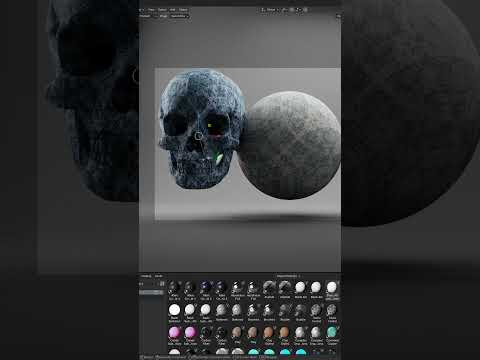Select the grey stone sphere object
The image size is (480, 360).
290,145
